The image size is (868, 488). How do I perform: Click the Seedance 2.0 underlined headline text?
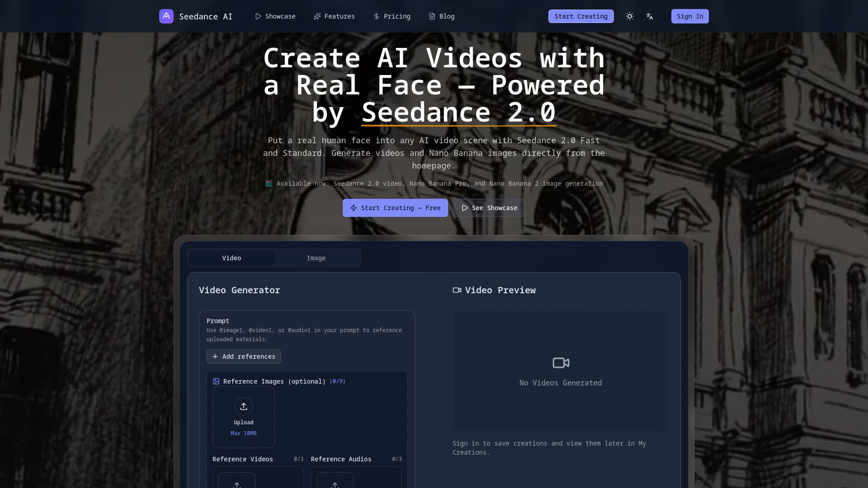point(458,113)
